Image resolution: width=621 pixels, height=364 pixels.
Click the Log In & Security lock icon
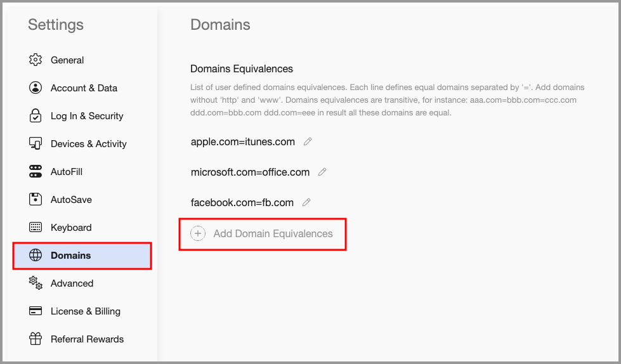tap(36, 115)
